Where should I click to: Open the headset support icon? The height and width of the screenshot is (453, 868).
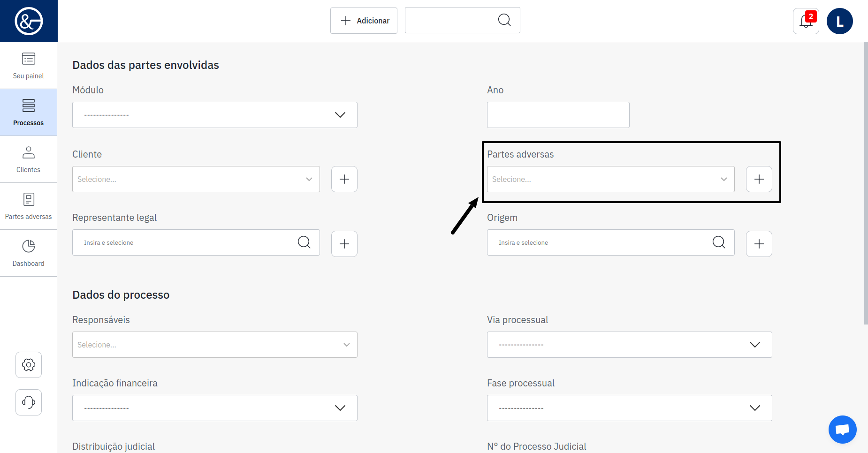tap(29, 402)
